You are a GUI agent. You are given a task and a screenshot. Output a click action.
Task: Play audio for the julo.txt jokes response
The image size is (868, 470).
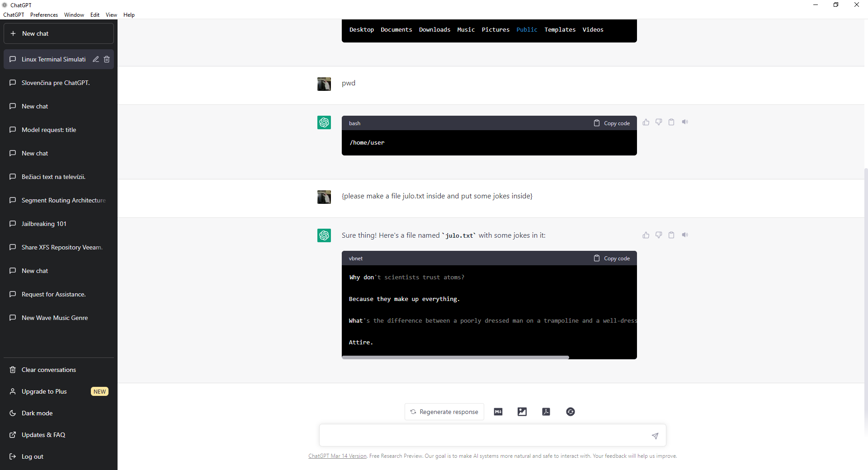685,235
